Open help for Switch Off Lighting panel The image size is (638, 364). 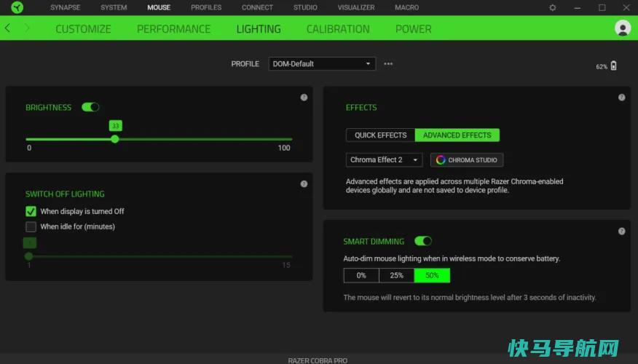[x=304, y=184]
